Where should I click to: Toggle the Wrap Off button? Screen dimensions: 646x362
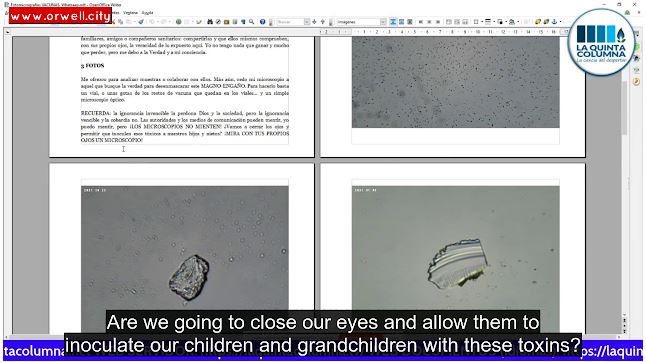[x=392, y=21]
